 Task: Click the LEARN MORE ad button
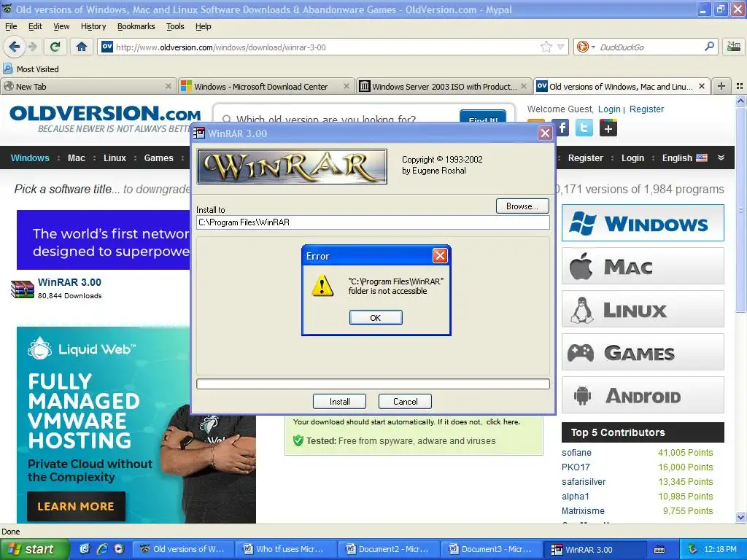[x=76, y=506]
